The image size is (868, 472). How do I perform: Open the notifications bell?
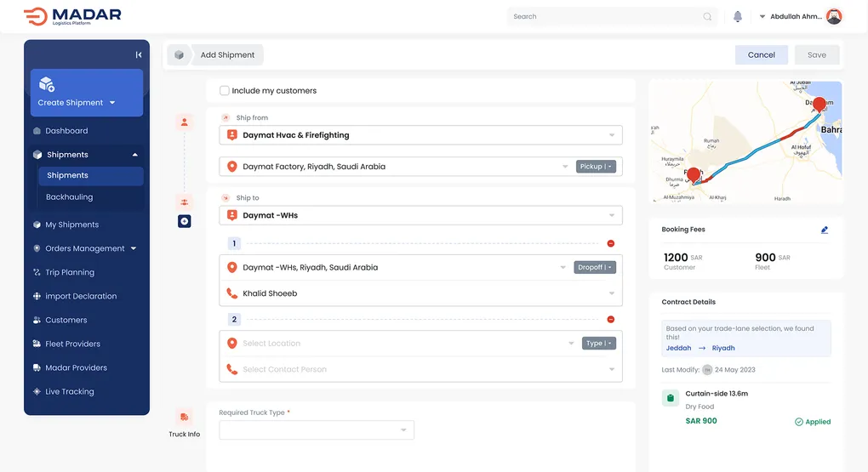point(737,17)
